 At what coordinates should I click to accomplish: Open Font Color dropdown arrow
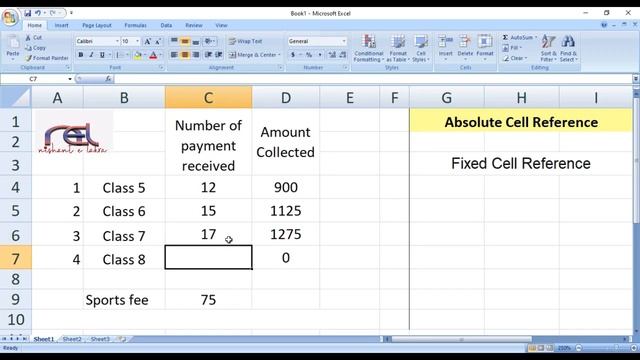(x=160, y=55)
